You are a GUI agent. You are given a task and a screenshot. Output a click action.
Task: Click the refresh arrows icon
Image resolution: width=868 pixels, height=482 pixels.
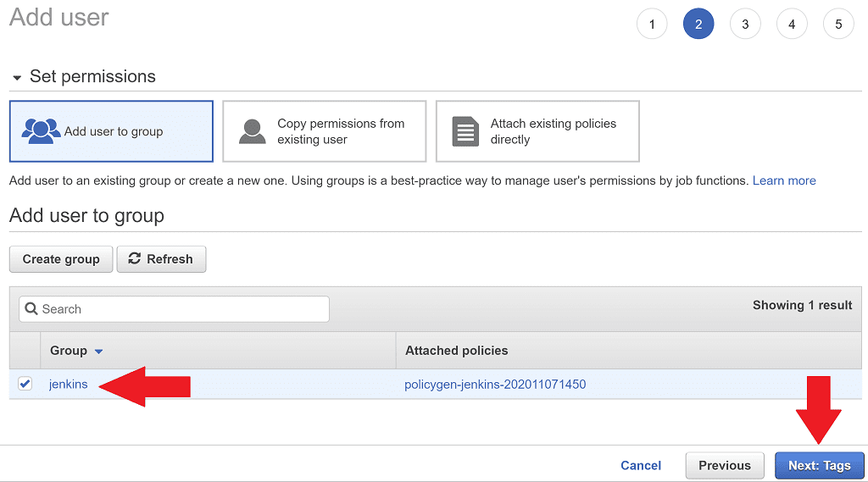pyautogui.click(x=134, y=259)
